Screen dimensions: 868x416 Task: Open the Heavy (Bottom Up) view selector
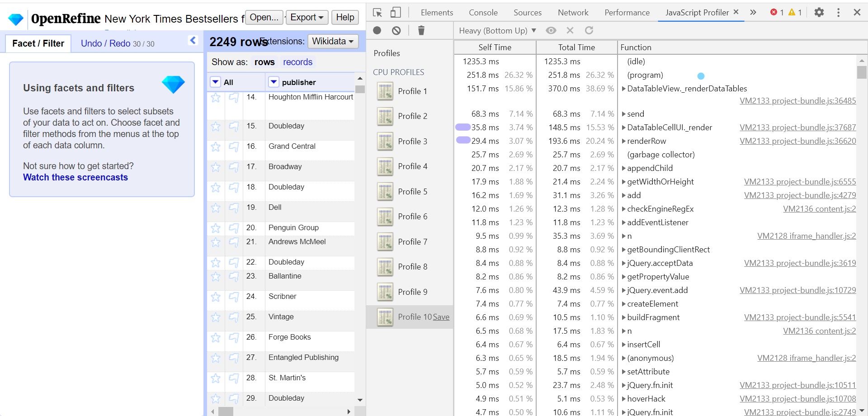click(x=497, y=30)
